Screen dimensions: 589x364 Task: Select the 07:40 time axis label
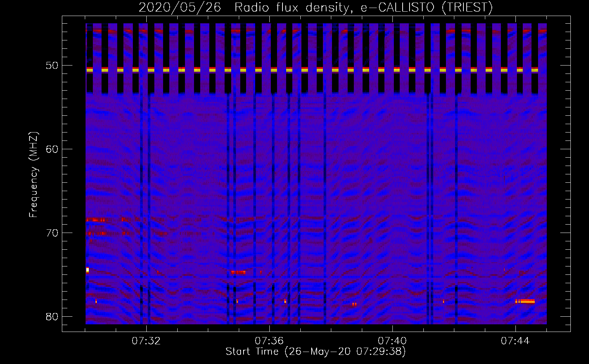click(392, 341)
